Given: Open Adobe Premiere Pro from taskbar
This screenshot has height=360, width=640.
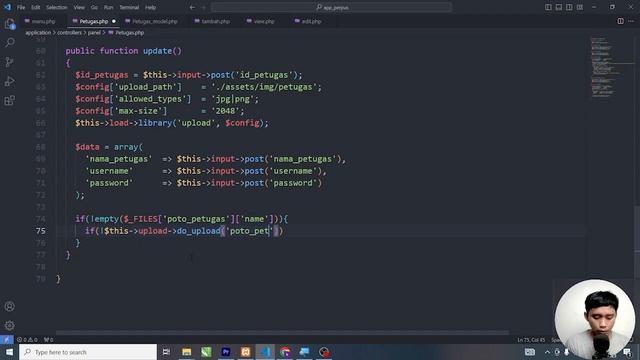Looking at the screenshot, I should pyautogui.click(x=226, y=352).
